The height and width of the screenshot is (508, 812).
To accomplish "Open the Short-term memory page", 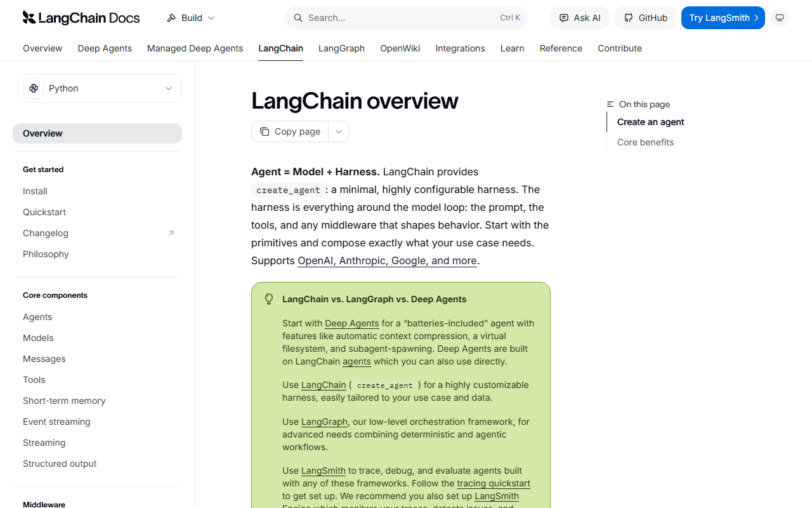I will click(x=64, y=401).
